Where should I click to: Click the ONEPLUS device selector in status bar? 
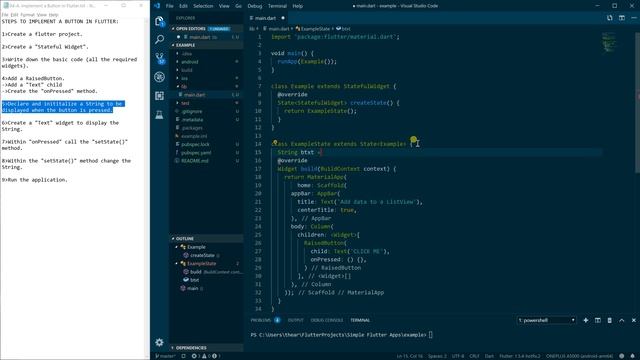click(580, 356)
